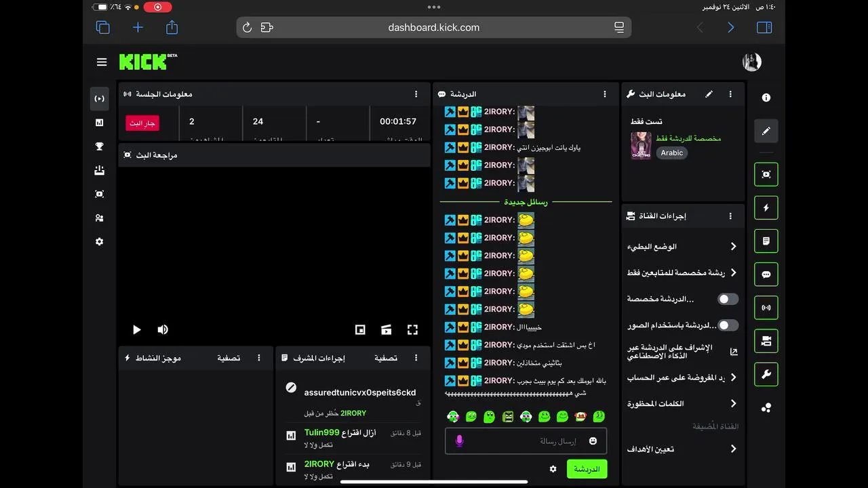Open the analytics chart icon in left sidebar
The width and height of the screenshot is (868, 488).
[x=100, y=123]
